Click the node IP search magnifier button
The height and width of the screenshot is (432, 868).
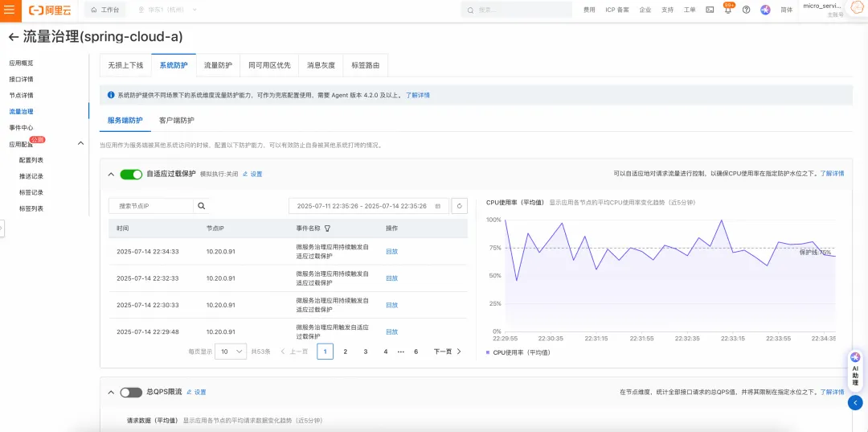pyautogui.click(x=202, y=206)
